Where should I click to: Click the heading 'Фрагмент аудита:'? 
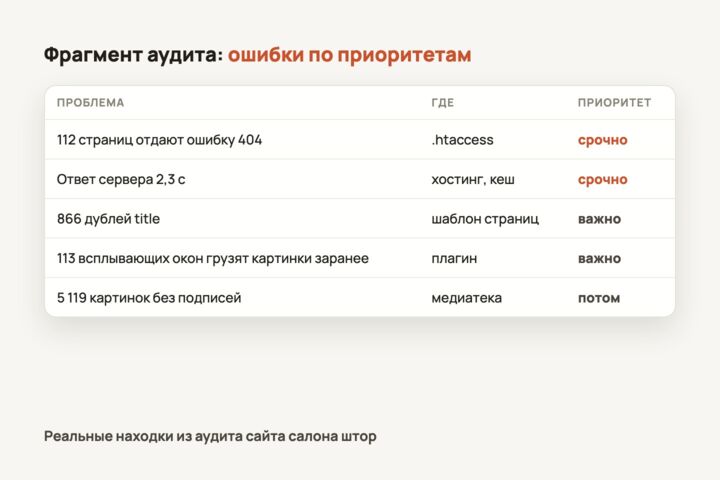point(134,55)
